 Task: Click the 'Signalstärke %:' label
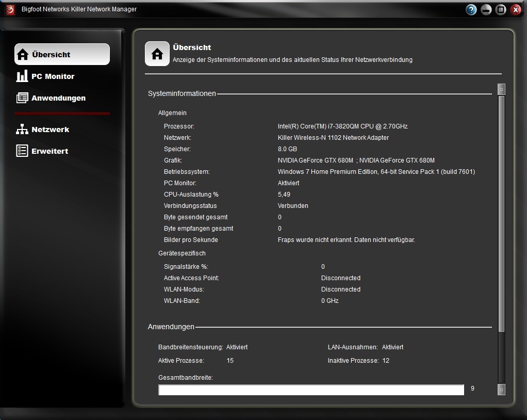(x=186, y=267)
